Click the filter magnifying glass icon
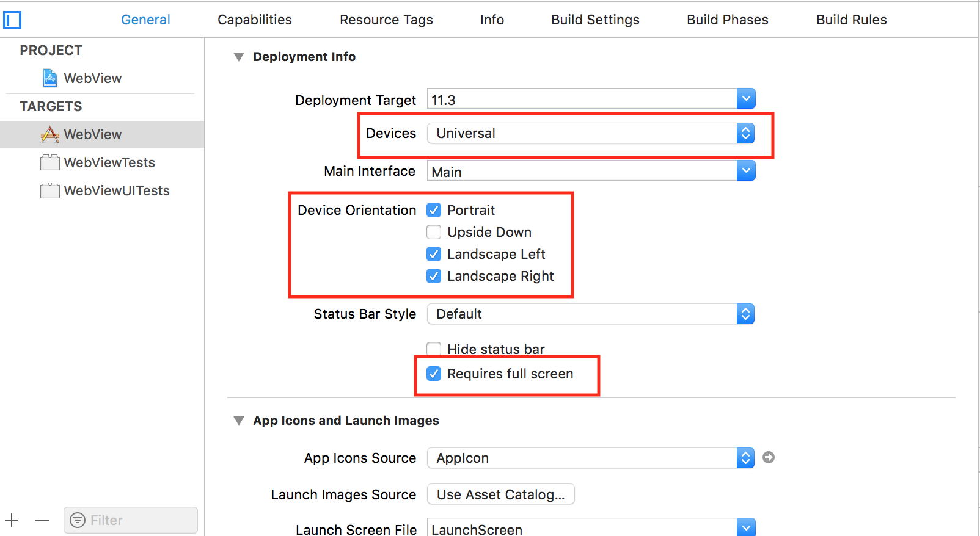 [78, 520]
